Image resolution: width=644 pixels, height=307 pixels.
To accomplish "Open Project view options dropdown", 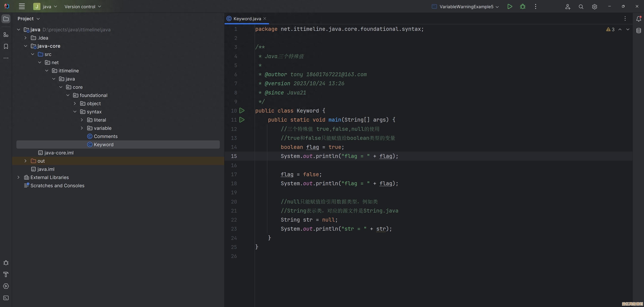I will tap(29, 19).
